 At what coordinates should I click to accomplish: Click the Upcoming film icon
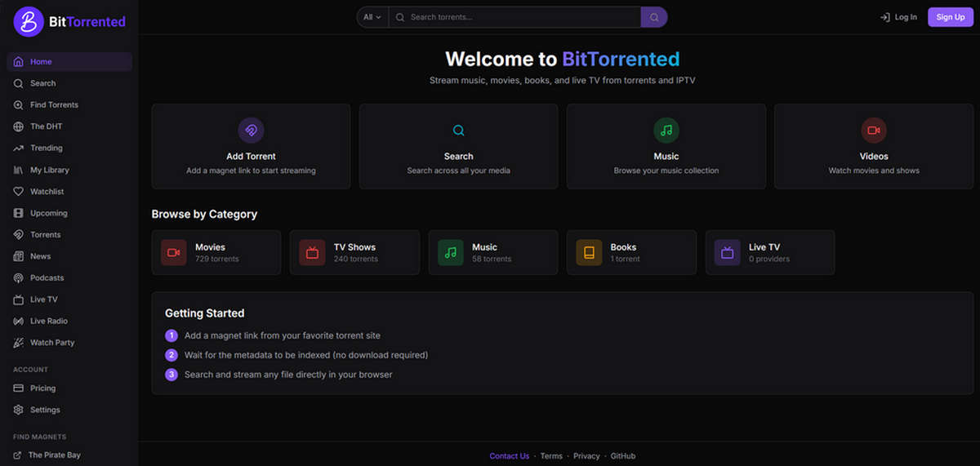pos(19,213)
